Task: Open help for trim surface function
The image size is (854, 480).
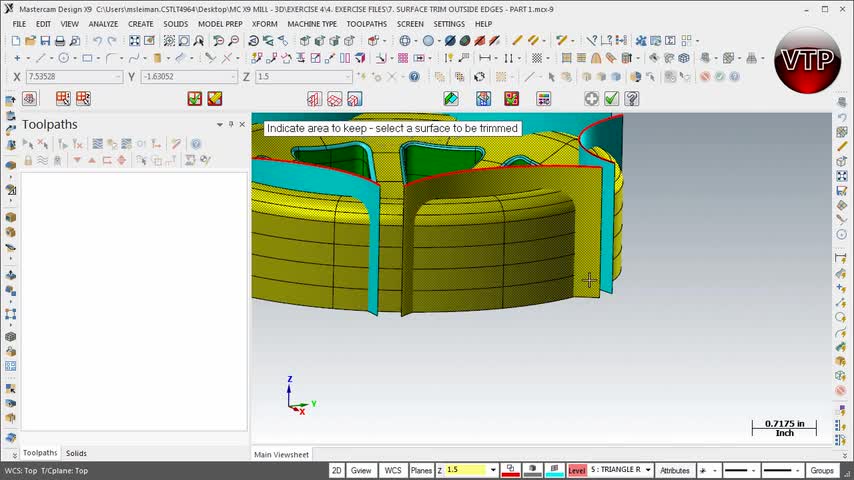Action: click(632, 99)
